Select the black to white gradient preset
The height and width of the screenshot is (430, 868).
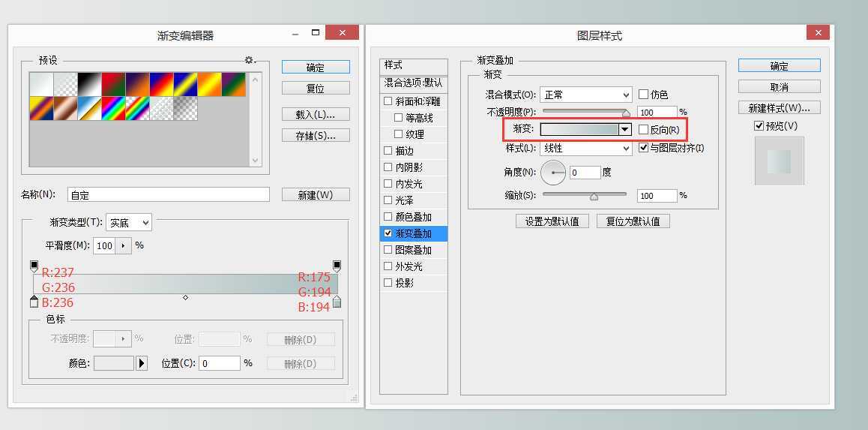click(x=89, y=83)
